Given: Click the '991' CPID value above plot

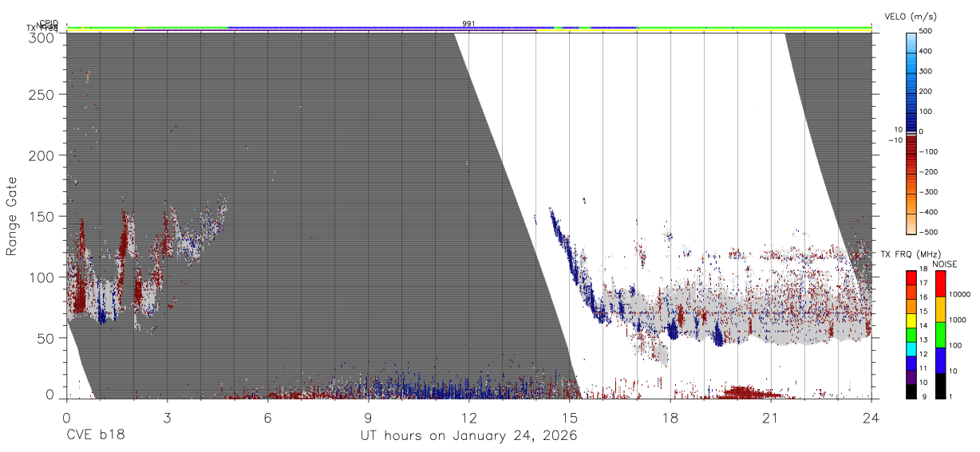Looking at the screenshot, I should coord(468,24).
